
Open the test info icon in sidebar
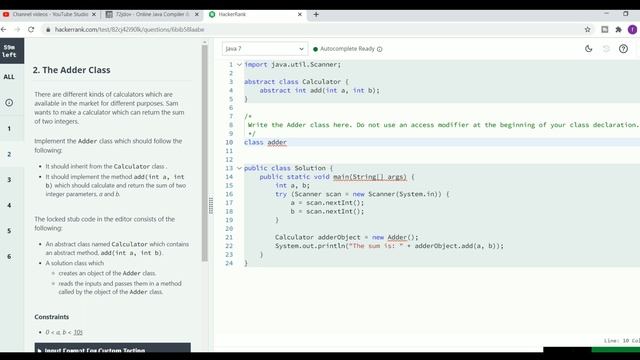point(9,103)
